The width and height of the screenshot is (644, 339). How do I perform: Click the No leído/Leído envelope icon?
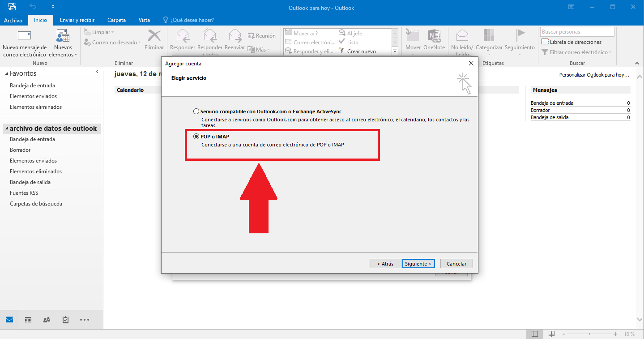pyautogui.click(x=462, y=36)
